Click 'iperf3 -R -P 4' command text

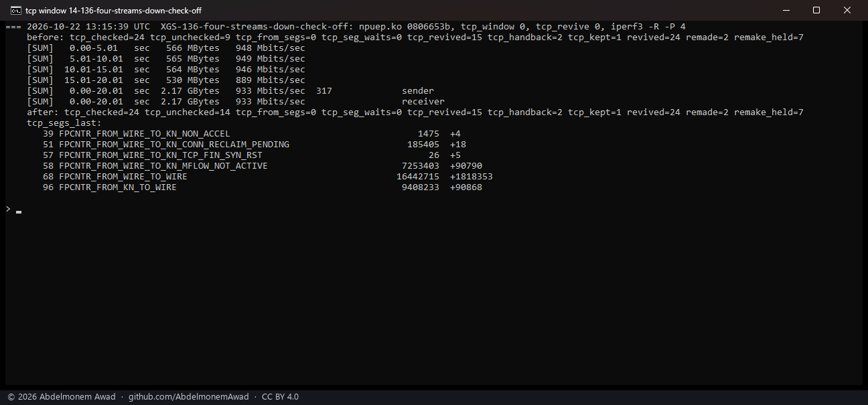[x=648, y=27]
